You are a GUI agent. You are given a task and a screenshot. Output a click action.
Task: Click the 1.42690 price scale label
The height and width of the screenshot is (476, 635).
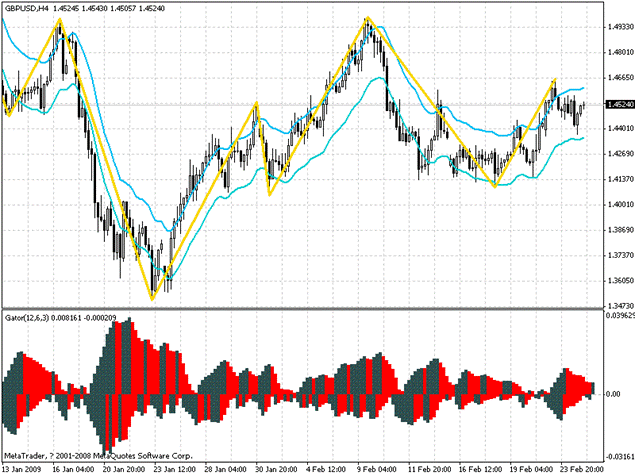[x=620, y=154]
